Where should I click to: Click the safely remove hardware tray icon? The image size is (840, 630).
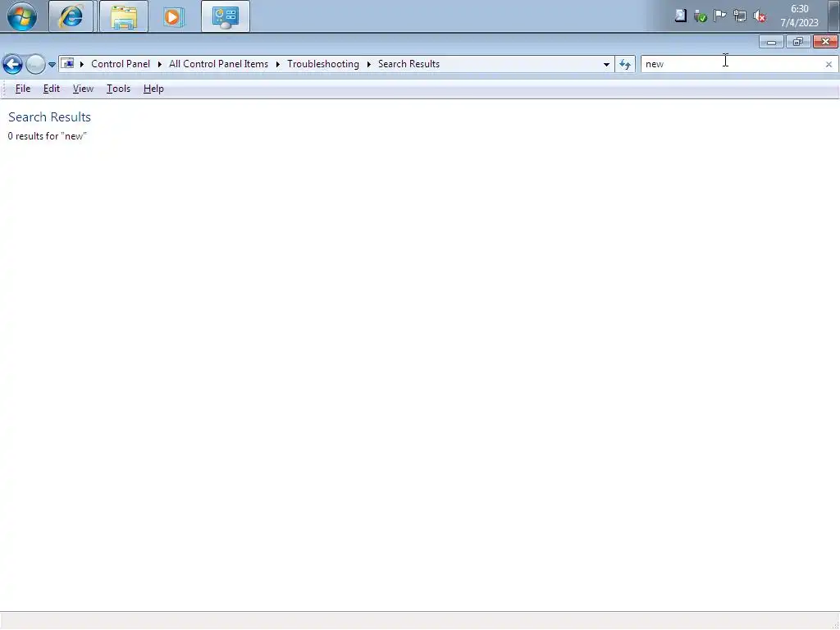701,16
